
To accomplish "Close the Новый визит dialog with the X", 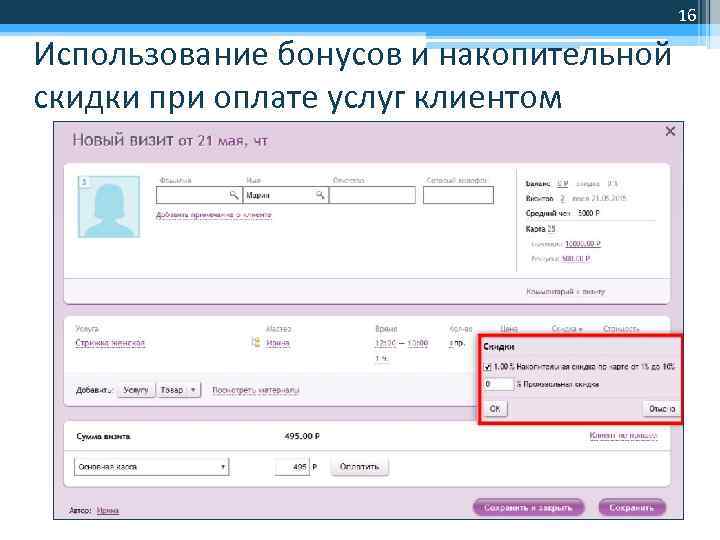I will coord(670,131).
